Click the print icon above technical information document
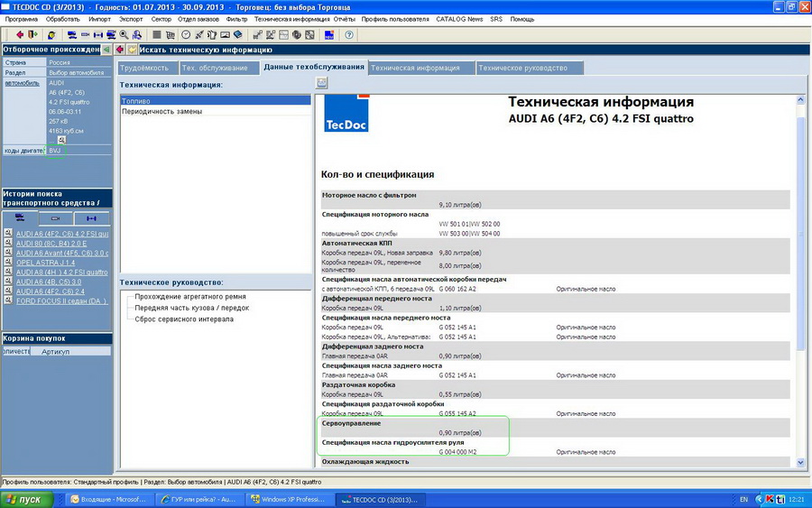Screen dimensions: 812x508 click(321, 83)
